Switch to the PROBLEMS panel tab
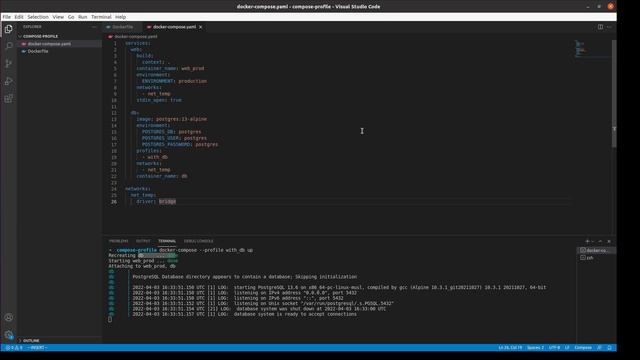The width and height of the screenshot is (640, 360). [118, 241]
